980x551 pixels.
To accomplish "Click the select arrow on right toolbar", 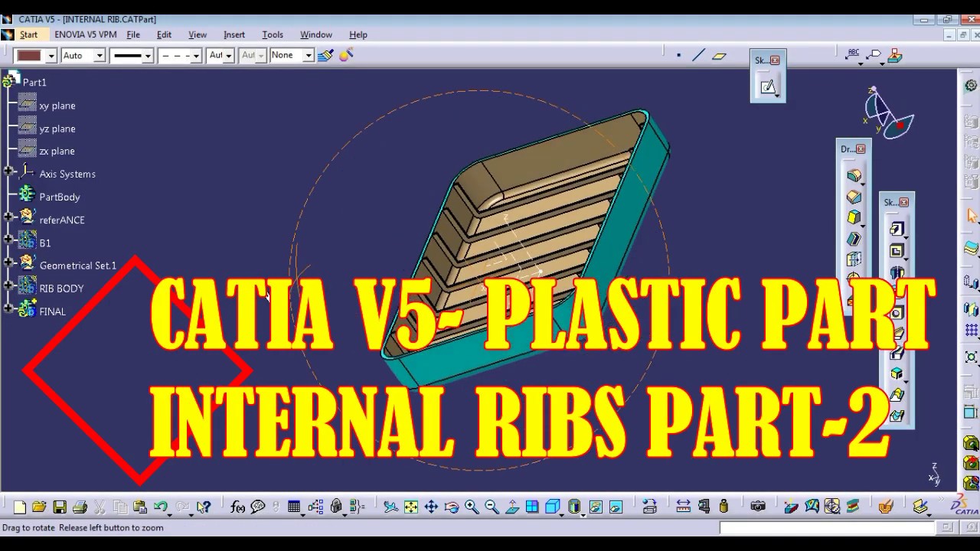I will coord(972,216).
